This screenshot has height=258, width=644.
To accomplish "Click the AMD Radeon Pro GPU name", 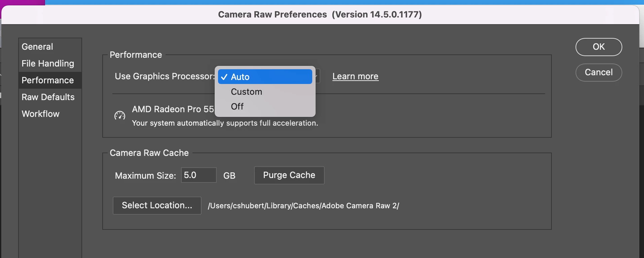I will coord(173,109).
